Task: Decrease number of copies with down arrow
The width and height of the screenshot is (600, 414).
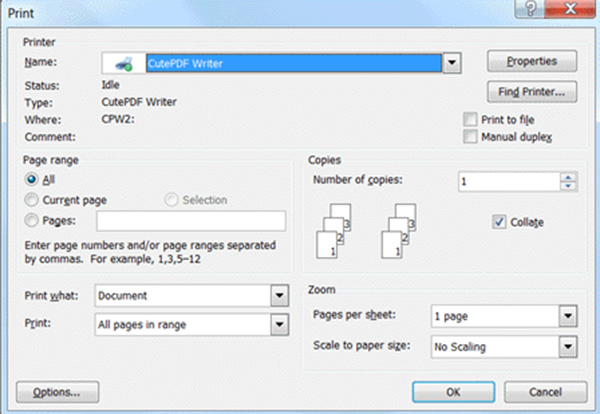Action: 568,186
